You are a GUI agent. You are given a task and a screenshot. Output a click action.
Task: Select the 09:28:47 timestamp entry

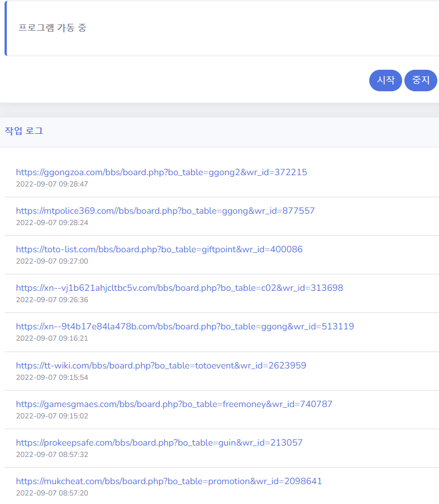(52, 184)
